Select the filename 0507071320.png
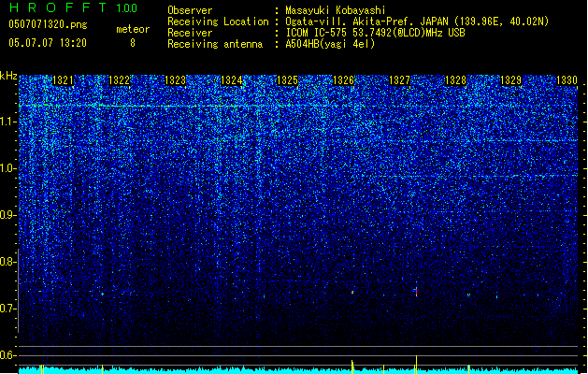Viewport: 588px width, 374px height. tap(48, 24)
